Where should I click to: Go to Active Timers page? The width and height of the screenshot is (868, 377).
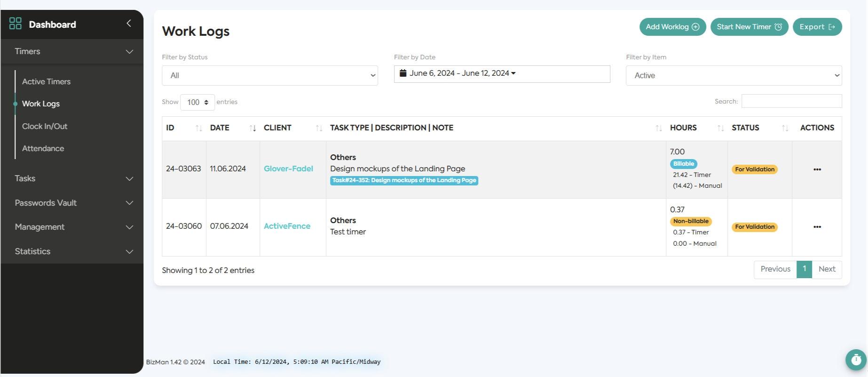click(x=46, y=81)
